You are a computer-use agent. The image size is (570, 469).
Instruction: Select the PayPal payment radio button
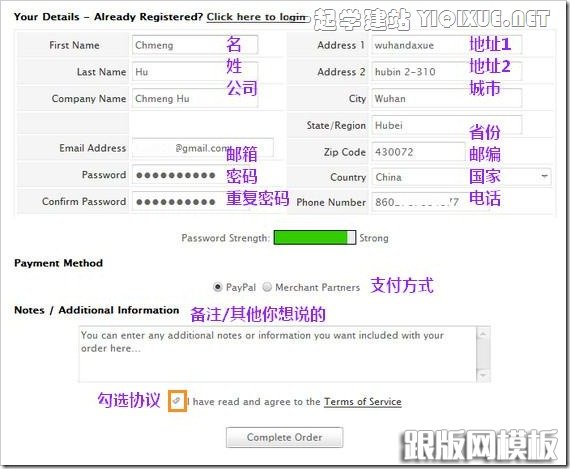(217, 287)
